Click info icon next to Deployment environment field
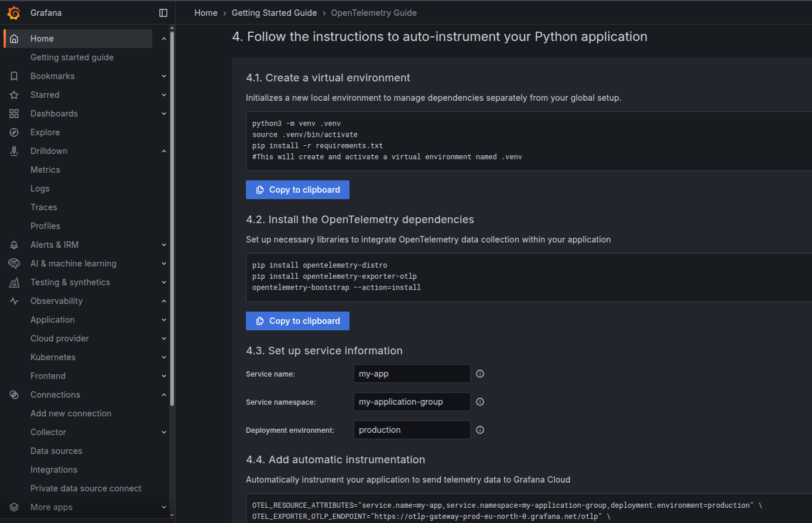The image size is (812, 523). click(x=480, y=430)
